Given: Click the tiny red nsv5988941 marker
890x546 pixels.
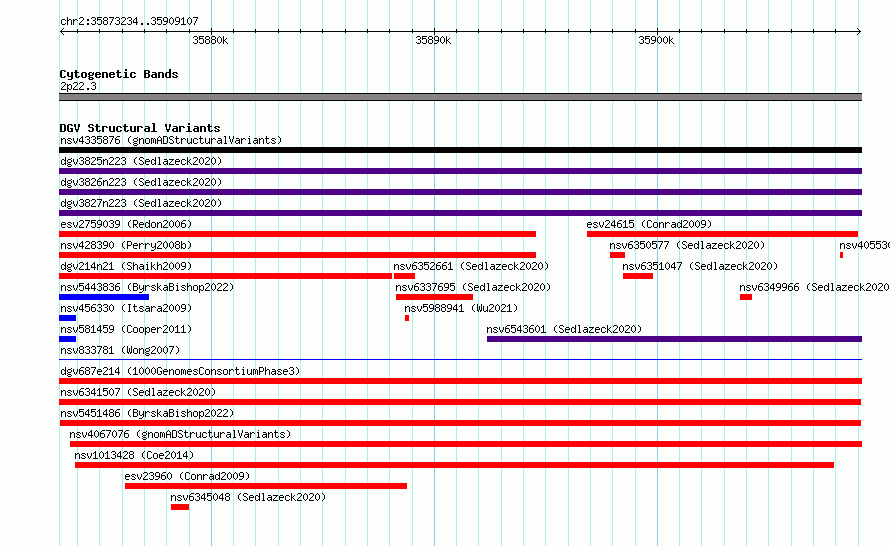Looking at the screenshot, I should click(407, 318).
